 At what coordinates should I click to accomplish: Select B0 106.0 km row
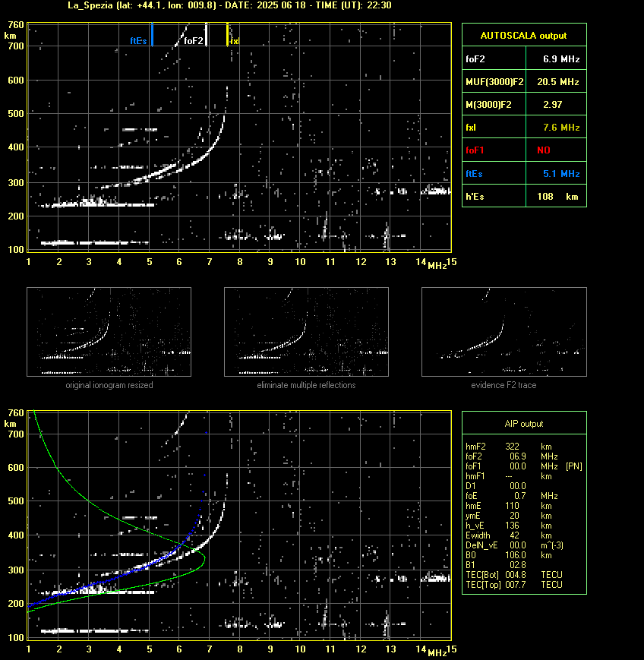509,555
